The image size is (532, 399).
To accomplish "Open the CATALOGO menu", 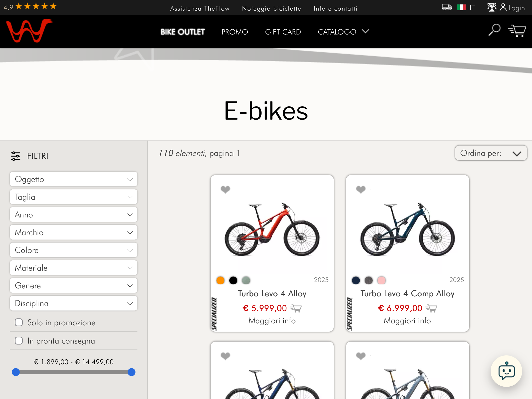I will pyautogui.click(x=343, y=32).
